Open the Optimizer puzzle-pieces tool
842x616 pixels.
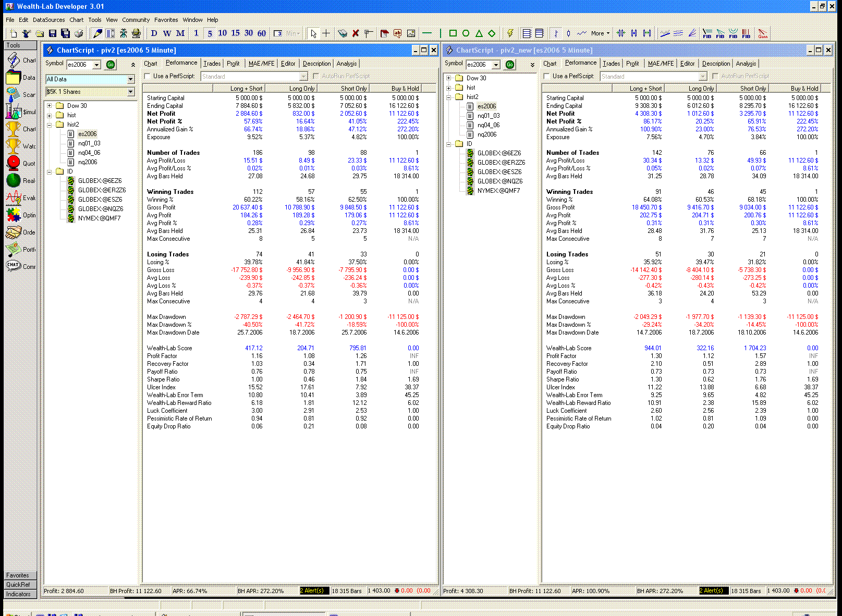(x=21, y=215)
